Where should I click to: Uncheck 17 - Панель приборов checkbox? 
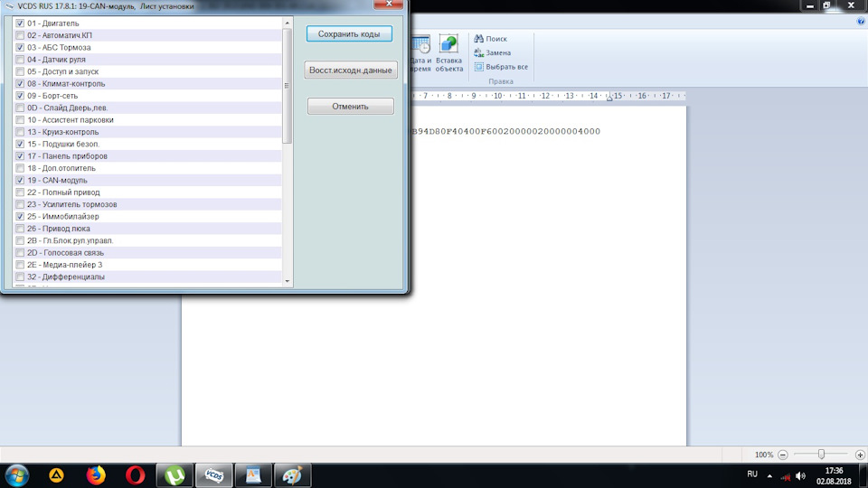pyautogui.click(x=20, y=156)
